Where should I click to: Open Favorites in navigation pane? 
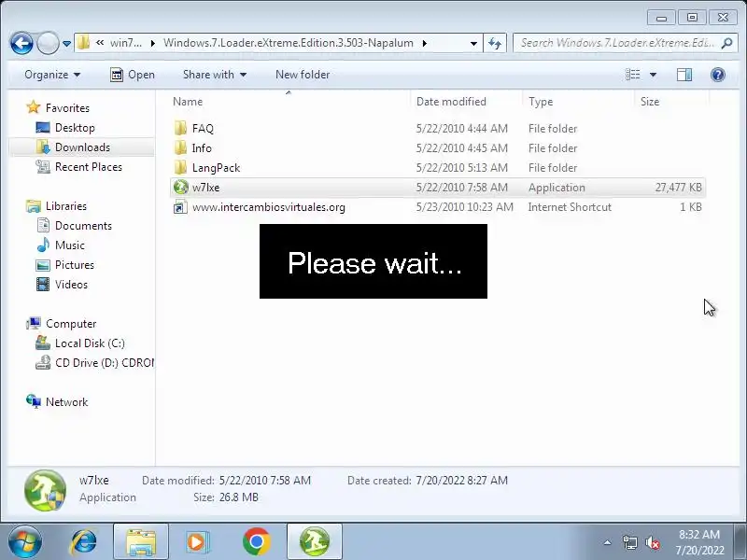click(67, 108)
